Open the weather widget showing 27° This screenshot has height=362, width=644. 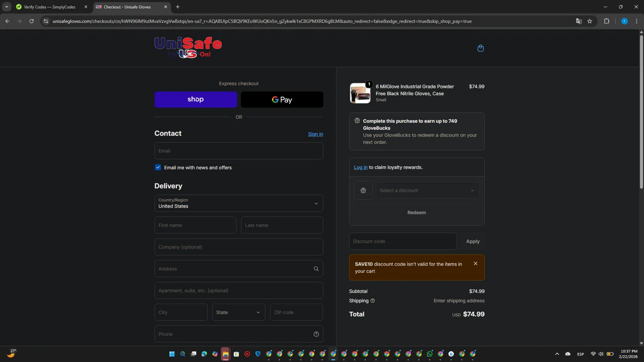[12, 353]
